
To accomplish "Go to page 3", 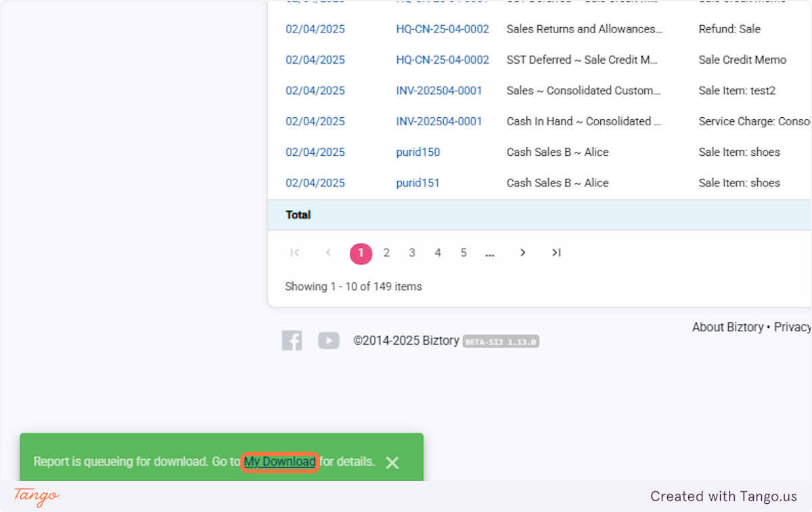I will point(412,253).
